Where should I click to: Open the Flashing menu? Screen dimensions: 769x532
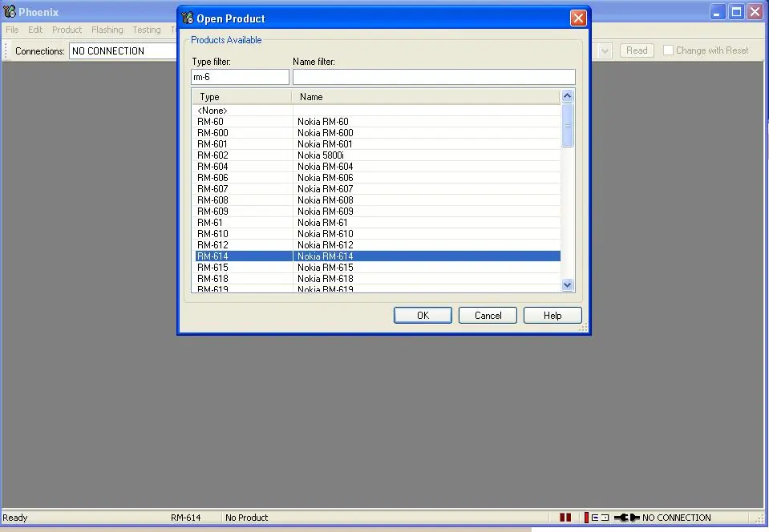(x=107, y=30)
